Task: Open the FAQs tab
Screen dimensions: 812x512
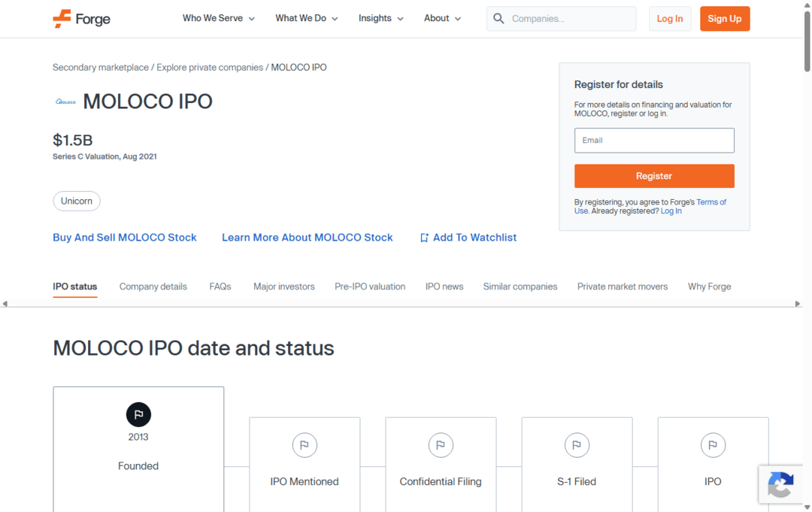Action: (220, 286)
